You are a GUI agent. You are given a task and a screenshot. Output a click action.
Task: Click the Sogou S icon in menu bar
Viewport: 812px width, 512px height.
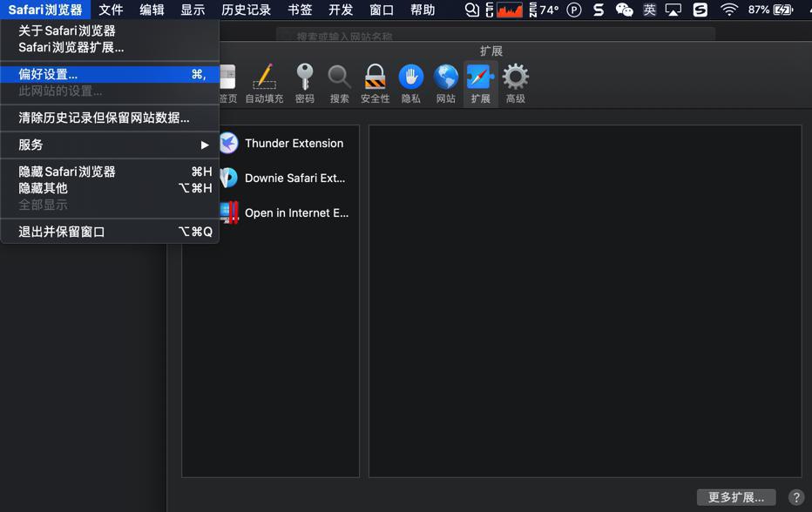pos(599,10)
